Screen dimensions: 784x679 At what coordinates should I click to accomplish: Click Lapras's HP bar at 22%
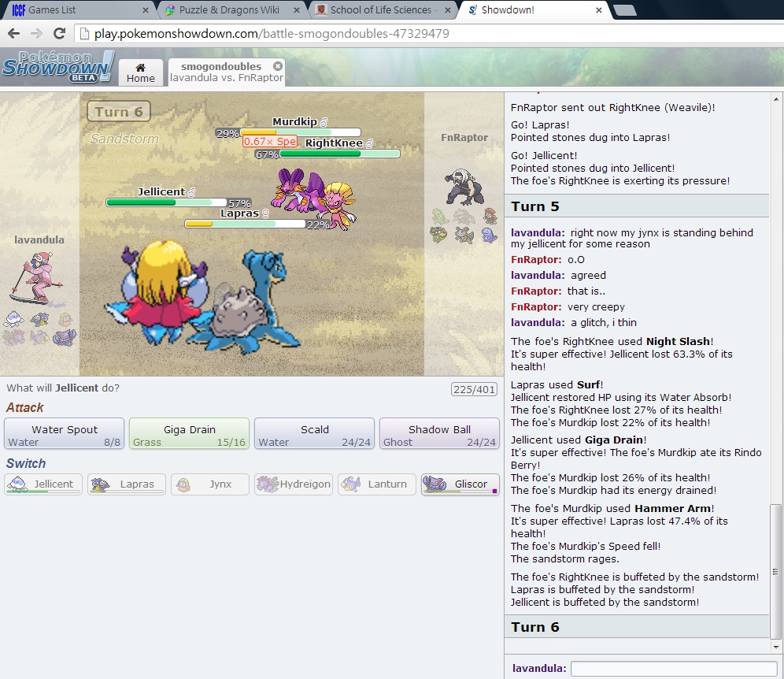[x=245, y=224]
